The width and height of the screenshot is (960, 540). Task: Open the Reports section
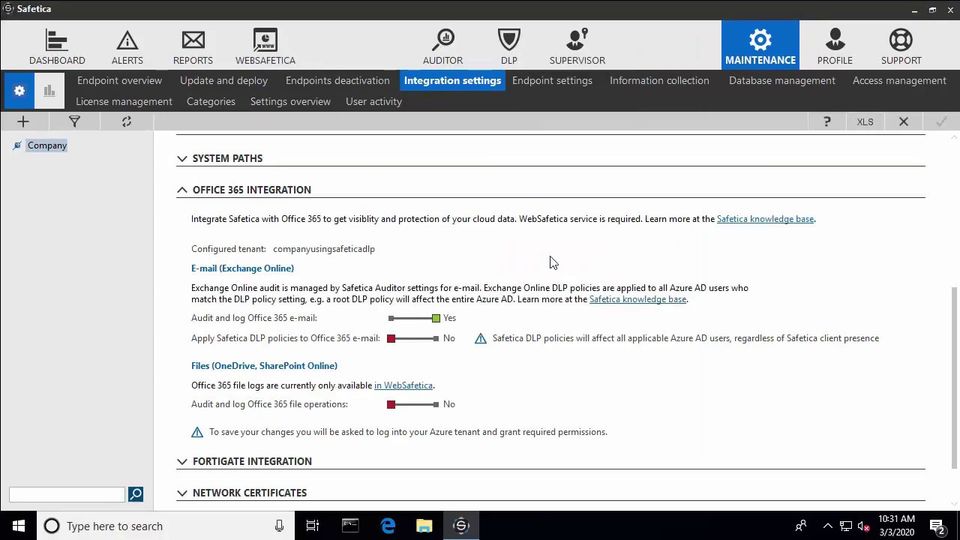(193, 47)
